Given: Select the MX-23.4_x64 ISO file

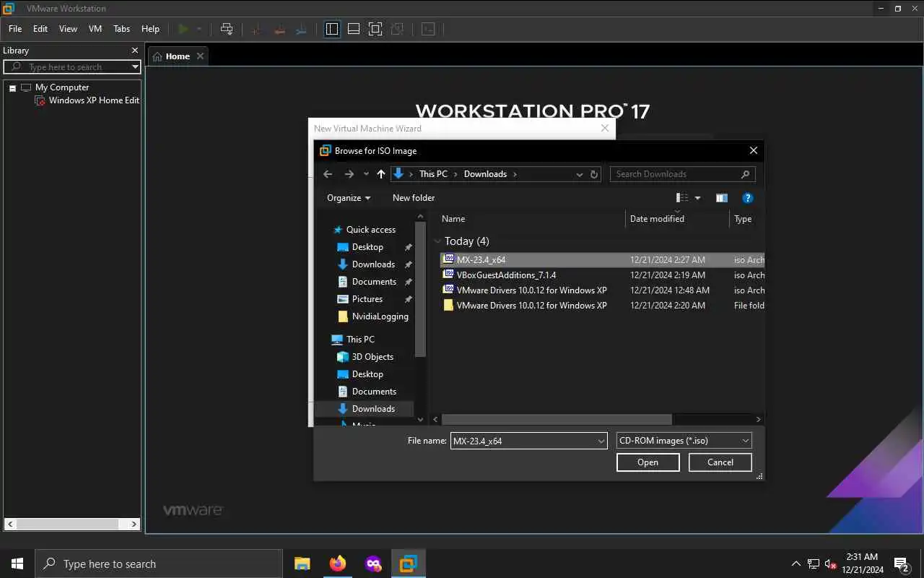Looking at the screenshot, I should 481,260.
